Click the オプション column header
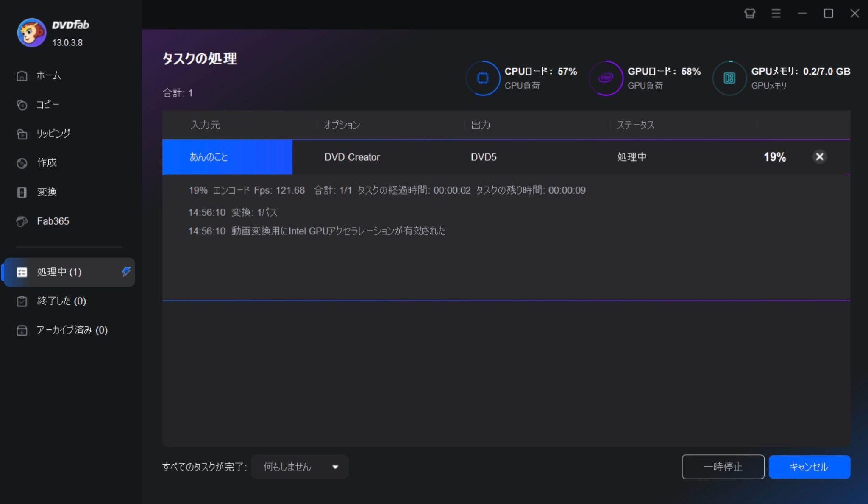 point(342,125)
